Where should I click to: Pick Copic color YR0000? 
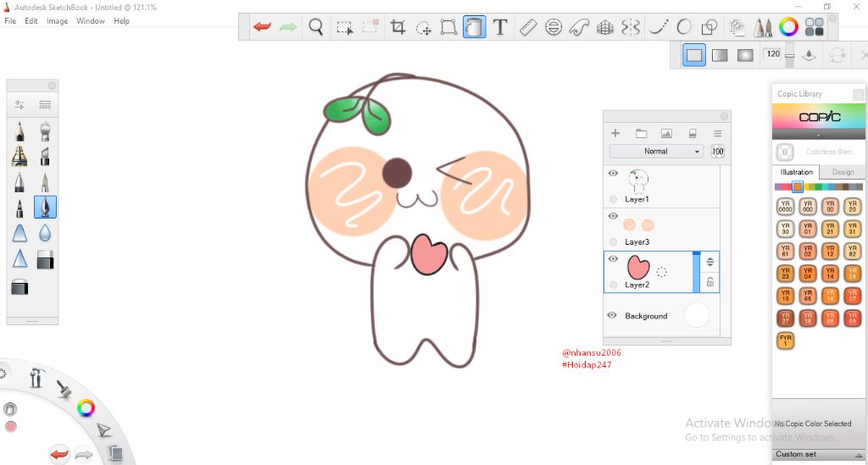(785, 206)
